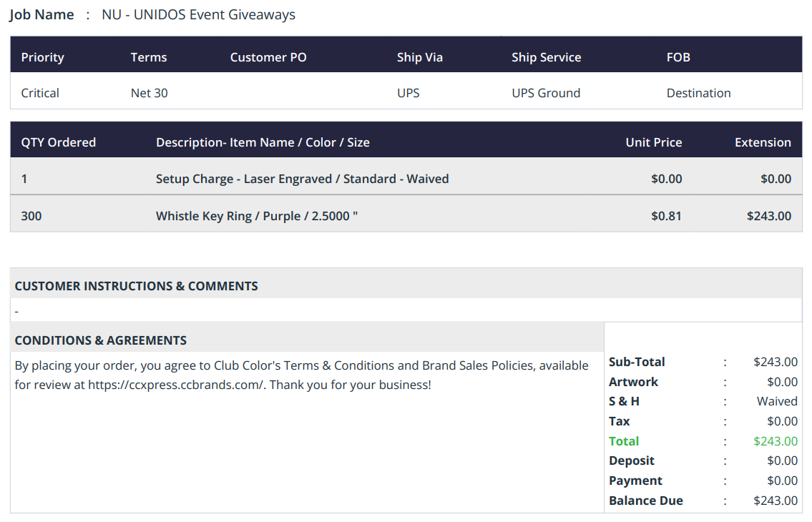
Task: Click the Balance Due label
Action: pos(646,501)
